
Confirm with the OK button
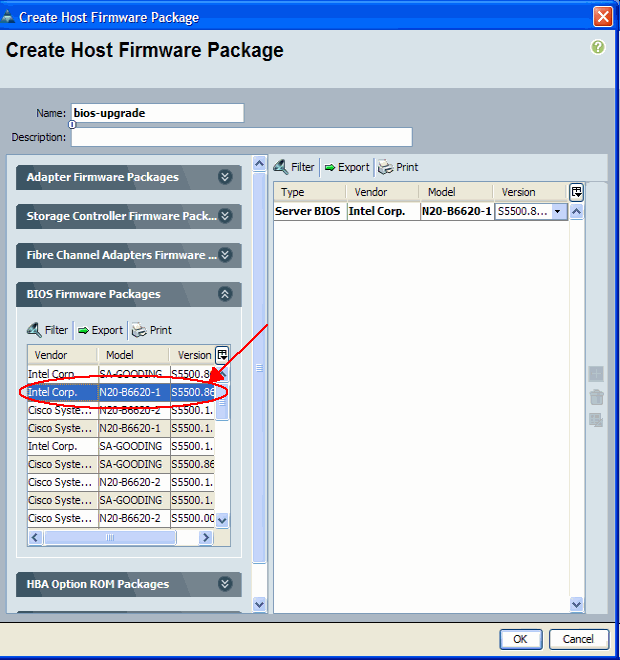(x=521, y=639)
